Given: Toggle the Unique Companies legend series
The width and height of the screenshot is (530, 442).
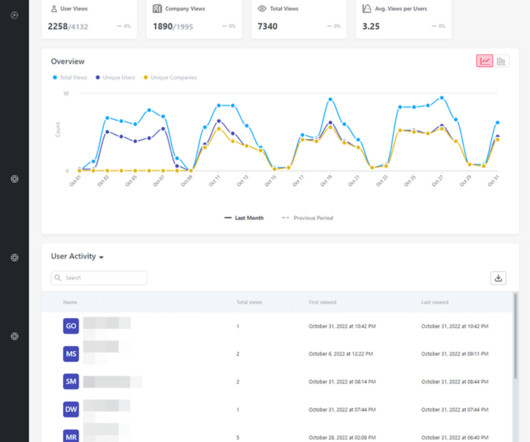Looking at the screenshot, I should tap(170, 77).
